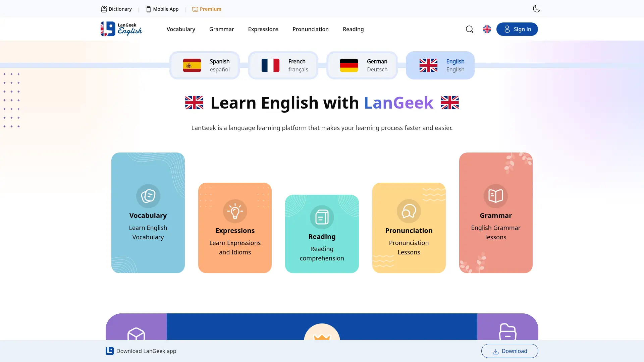
Task: Click the folder icon on the purple panel
Action: (507, 331)
